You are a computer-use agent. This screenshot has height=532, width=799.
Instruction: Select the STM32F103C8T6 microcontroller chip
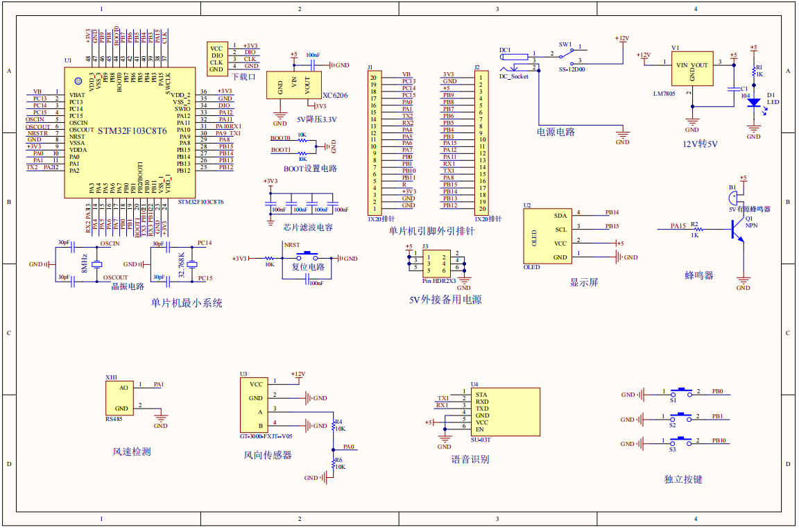(x=129, y=132)
